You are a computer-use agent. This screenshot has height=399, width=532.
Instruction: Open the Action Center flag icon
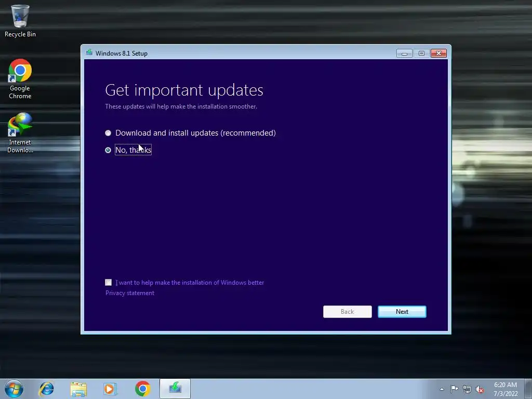click(454, 389)
